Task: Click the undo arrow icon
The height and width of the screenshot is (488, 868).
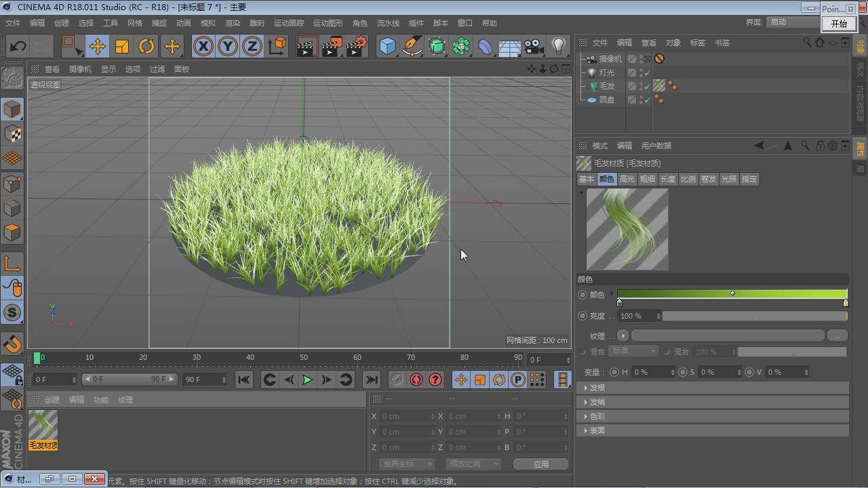Action: 18,46
